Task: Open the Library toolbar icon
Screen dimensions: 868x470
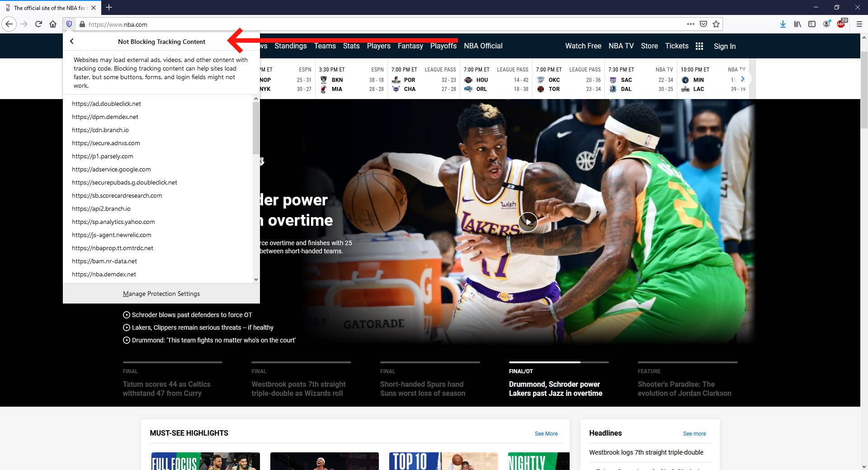Action: coord(797,24)
